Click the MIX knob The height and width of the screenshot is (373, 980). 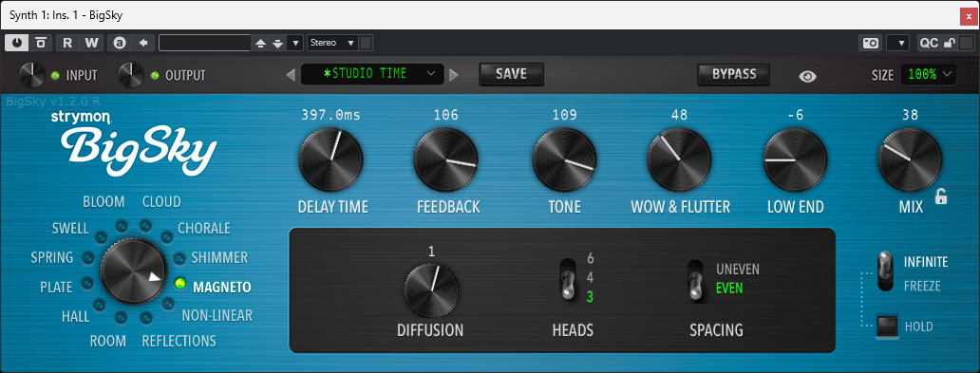[910, 160]
